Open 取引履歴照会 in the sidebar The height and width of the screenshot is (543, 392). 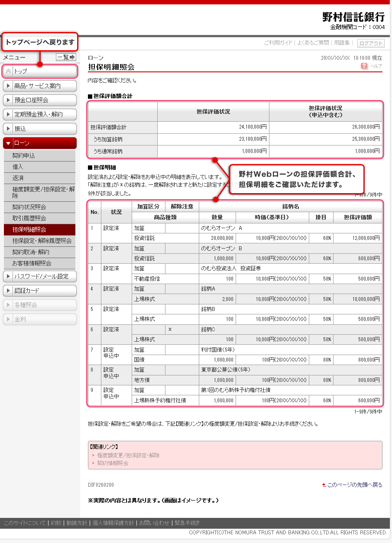pos(39,218)
